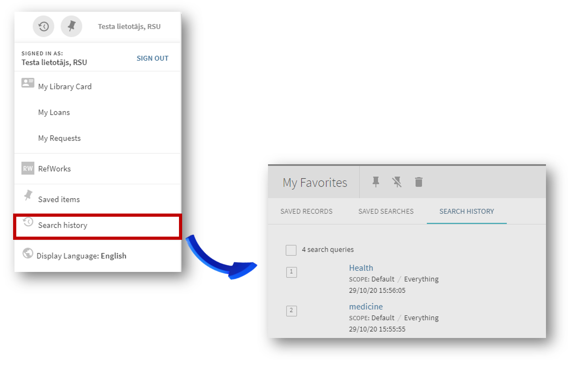Open the Health search query link

tap(361, 268)
